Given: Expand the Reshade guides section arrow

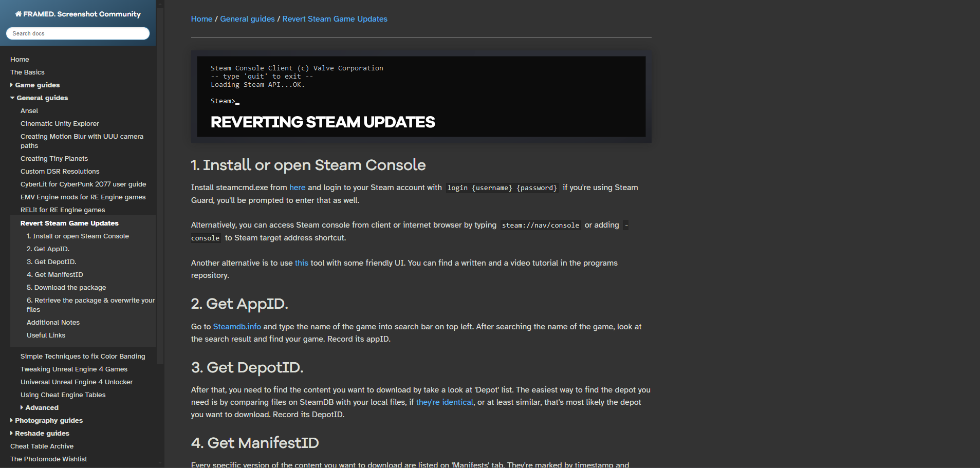Looking at the screenshot, I should 12,434.
